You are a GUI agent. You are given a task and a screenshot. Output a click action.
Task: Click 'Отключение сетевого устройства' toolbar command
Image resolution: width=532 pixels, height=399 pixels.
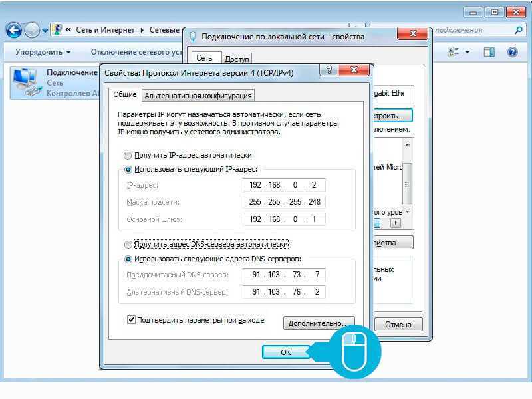(136, 52)
